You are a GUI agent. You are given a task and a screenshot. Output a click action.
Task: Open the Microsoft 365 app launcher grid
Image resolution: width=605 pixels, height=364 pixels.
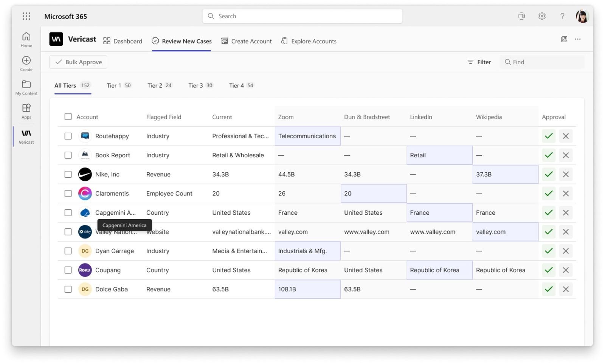coord(26,16)
